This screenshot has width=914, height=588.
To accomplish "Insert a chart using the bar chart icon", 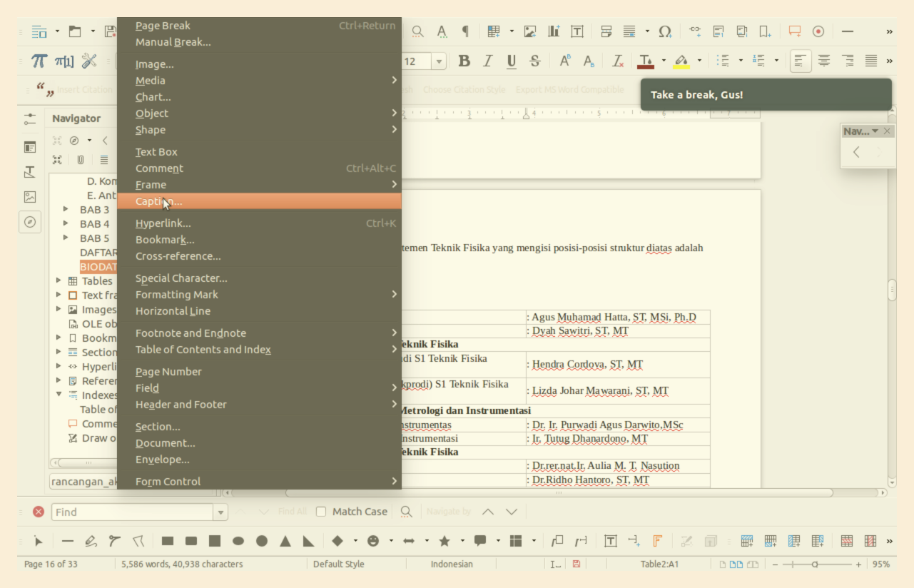I will click(554, 31).
